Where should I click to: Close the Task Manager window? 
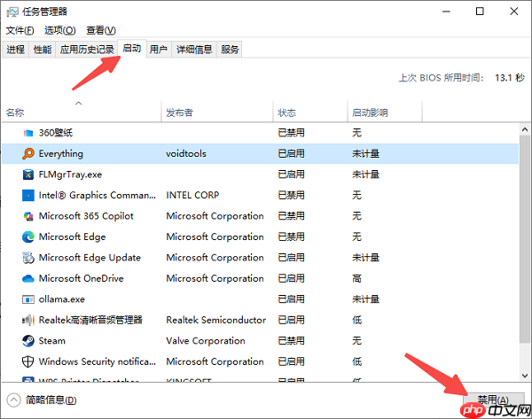point(514,12)
